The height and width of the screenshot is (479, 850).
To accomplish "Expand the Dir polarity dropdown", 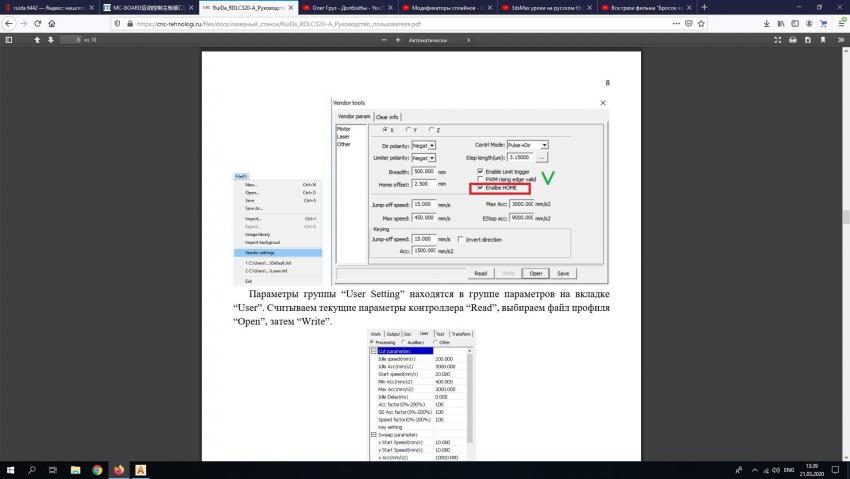I will coord(432,146).
